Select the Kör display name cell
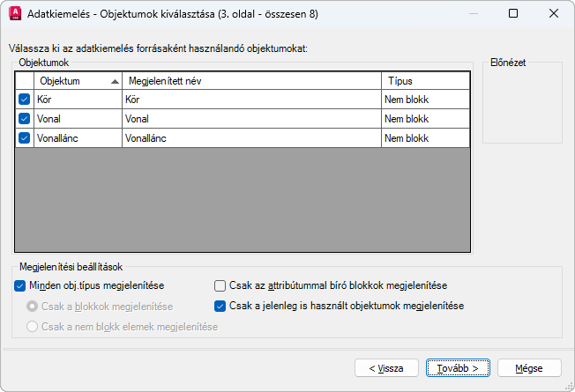The height and width of the screenshot is (392, 575). 251,100
